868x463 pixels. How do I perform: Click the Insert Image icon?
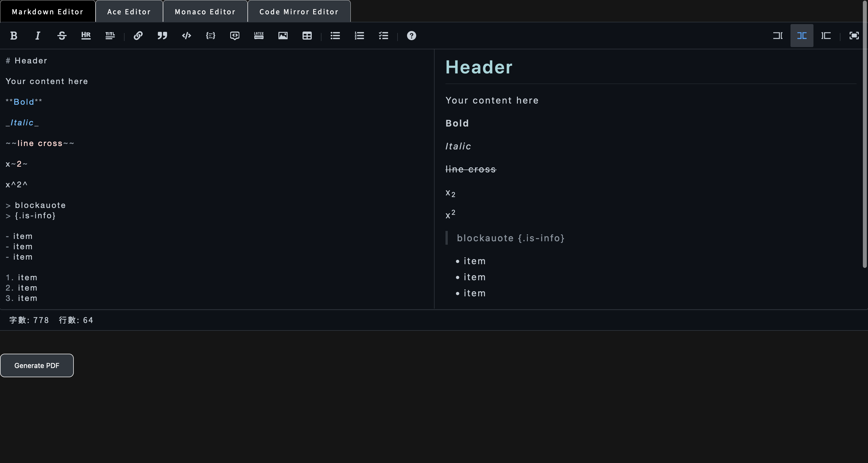coord(283,36)
